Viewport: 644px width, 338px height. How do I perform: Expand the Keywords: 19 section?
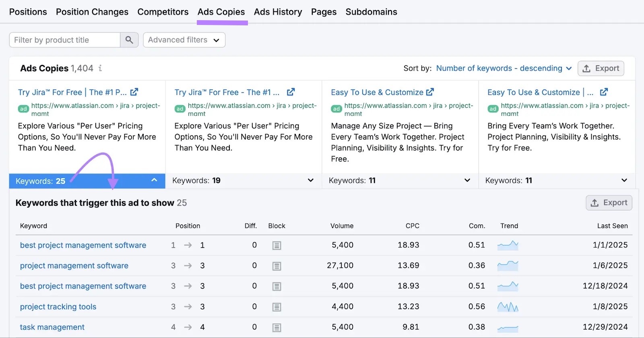[310, 180]
